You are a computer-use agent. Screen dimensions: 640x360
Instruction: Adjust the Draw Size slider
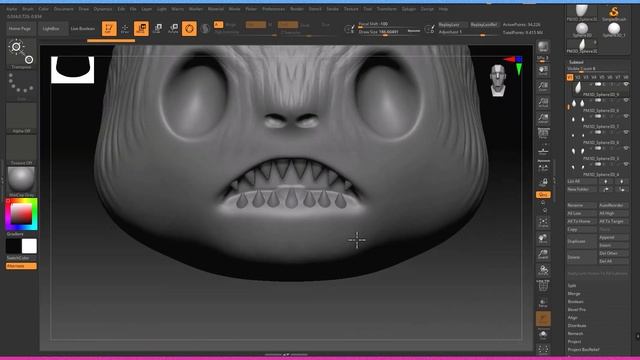point(388,31)
